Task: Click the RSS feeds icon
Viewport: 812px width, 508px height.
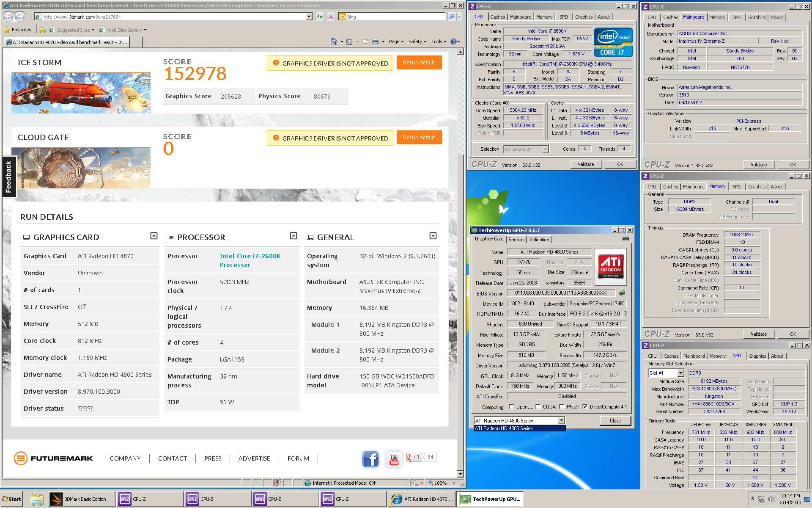Action: tap(349, 41)
